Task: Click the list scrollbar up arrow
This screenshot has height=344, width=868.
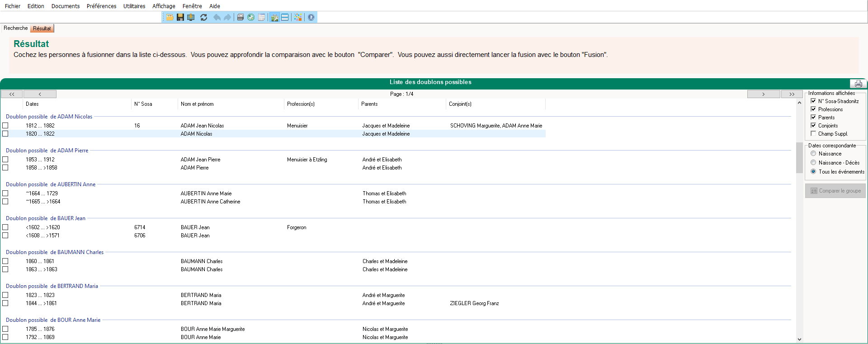Action: pos(799,103)
